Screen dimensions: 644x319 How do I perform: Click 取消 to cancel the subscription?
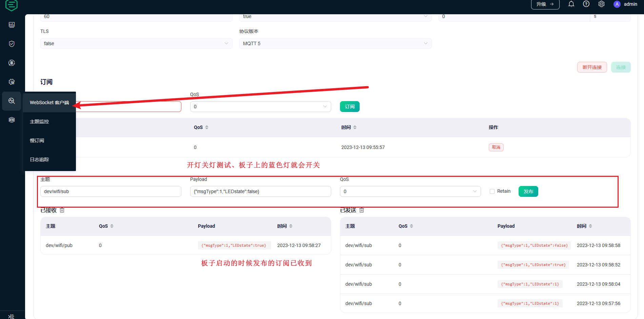pos(496,147)
